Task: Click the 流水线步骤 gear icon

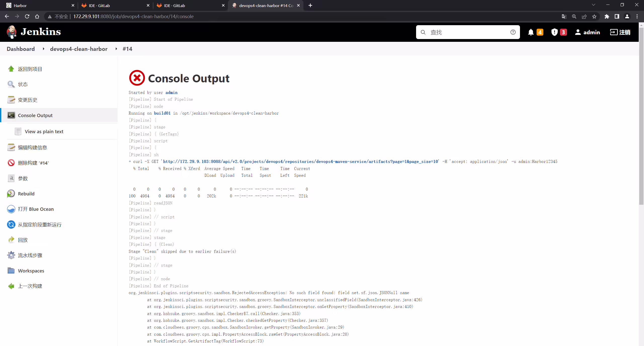Action: click(11, 255)
